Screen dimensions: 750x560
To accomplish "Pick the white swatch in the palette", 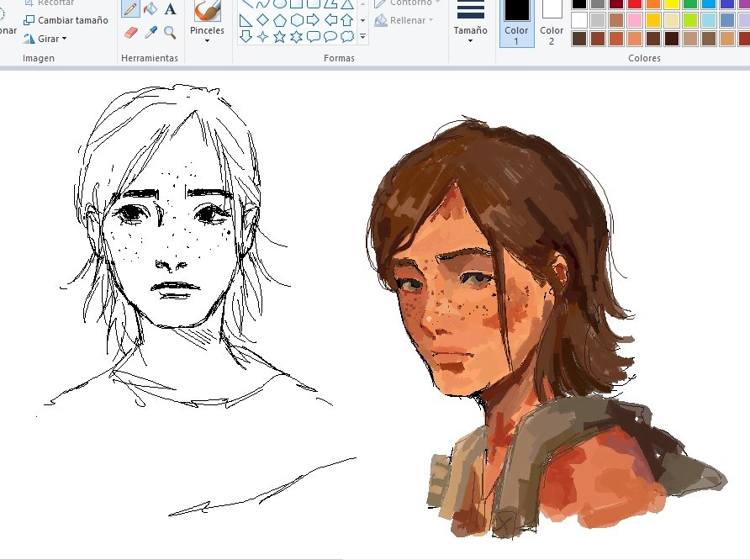I will 579,20.
